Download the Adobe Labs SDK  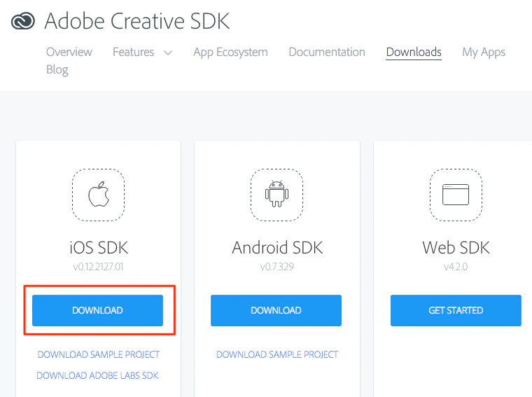(x=98, y=375)
